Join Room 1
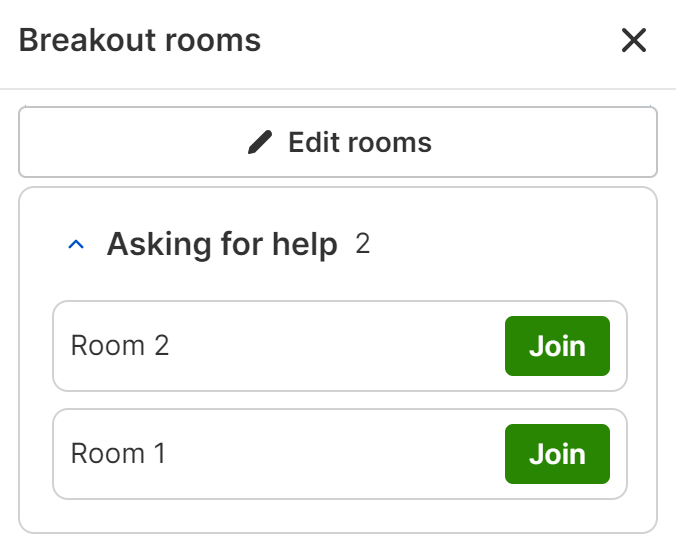Viewport: 676px width, 540px height. [x=557, y=454]
